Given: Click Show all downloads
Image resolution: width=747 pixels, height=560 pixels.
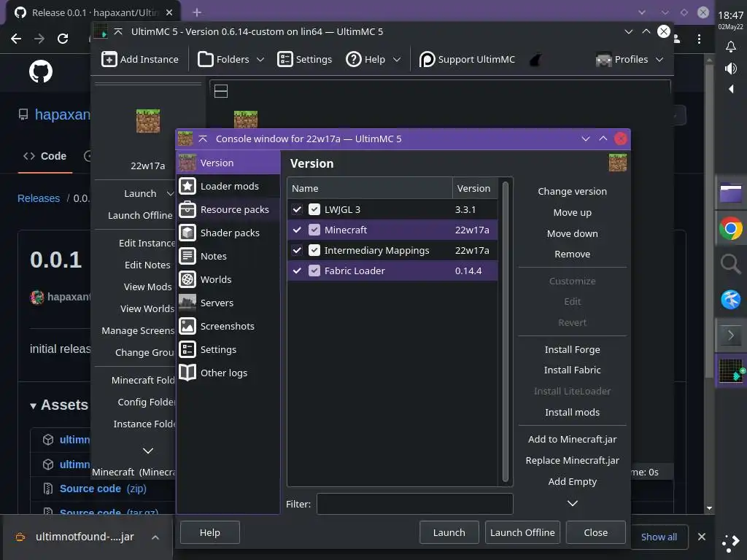Looking at the screenshot, I should pyautogui.click(x=659, y=537).
